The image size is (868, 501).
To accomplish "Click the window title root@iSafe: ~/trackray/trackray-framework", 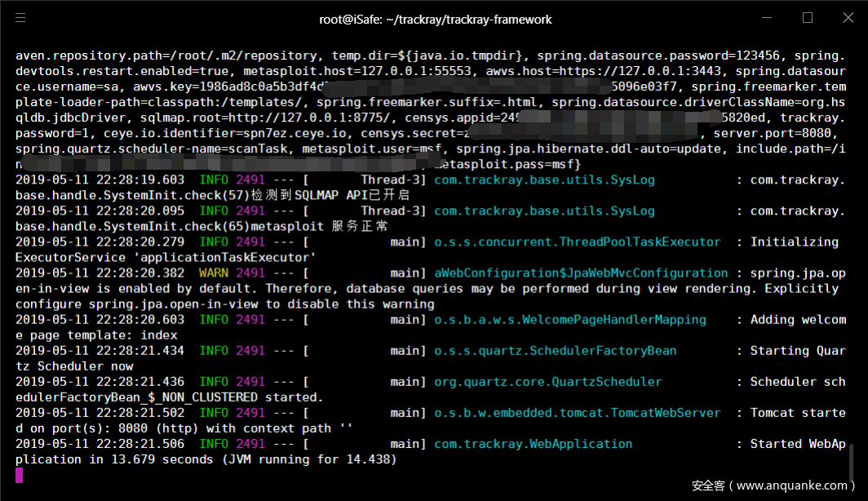I will 435,20.
